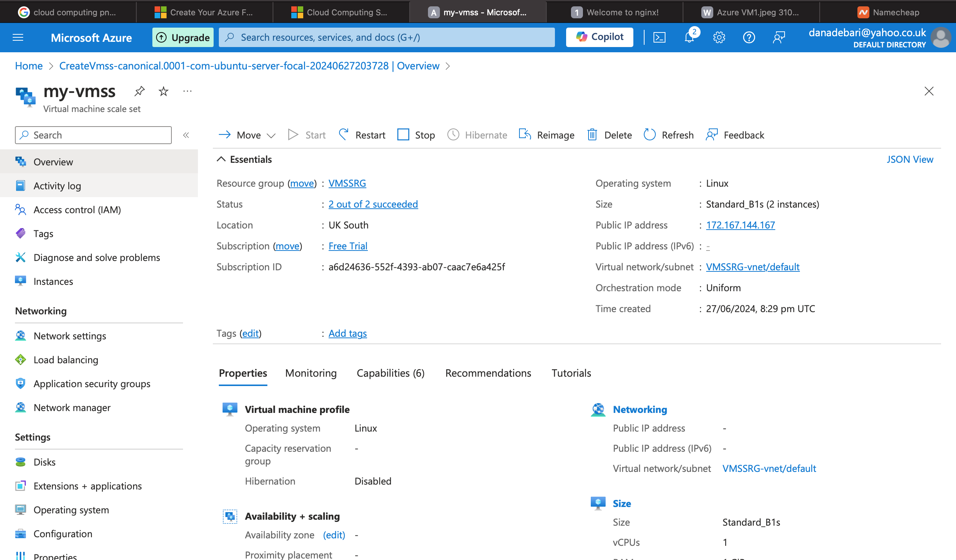Click the global Azure search field
This screenshot has width=956, height=560.
pos(387,37)
